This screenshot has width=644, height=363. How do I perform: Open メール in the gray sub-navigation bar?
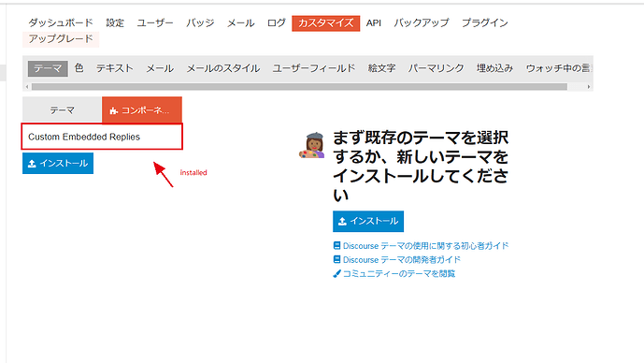point(160,68)
